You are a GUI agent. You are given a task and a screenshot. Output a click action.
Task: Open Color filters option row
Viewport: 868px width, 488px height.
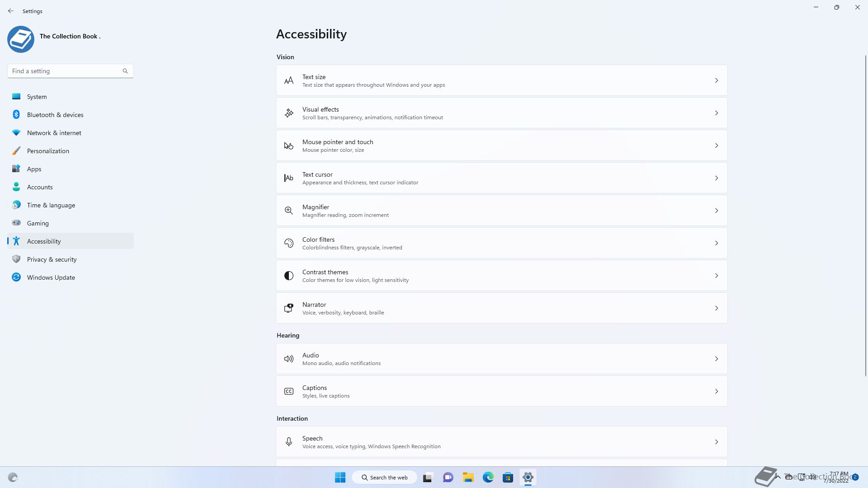502,243
